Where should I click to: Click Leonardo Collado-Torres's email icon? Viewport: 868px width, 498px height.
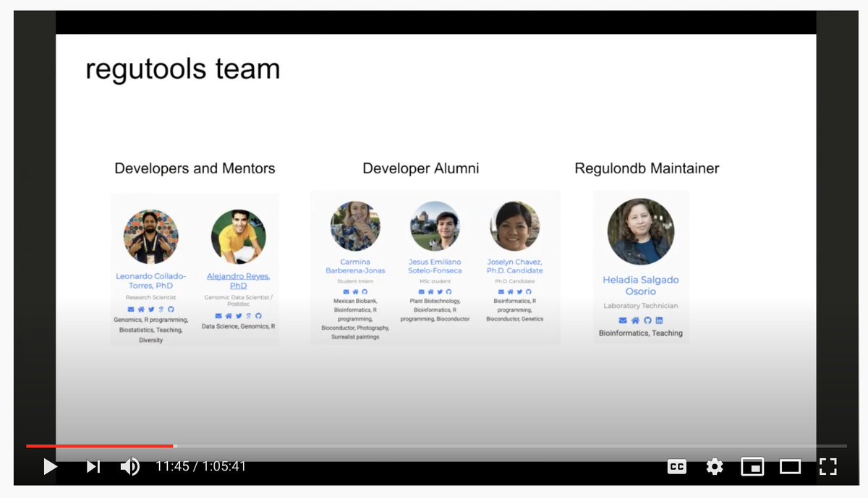(x=131, y=309)
